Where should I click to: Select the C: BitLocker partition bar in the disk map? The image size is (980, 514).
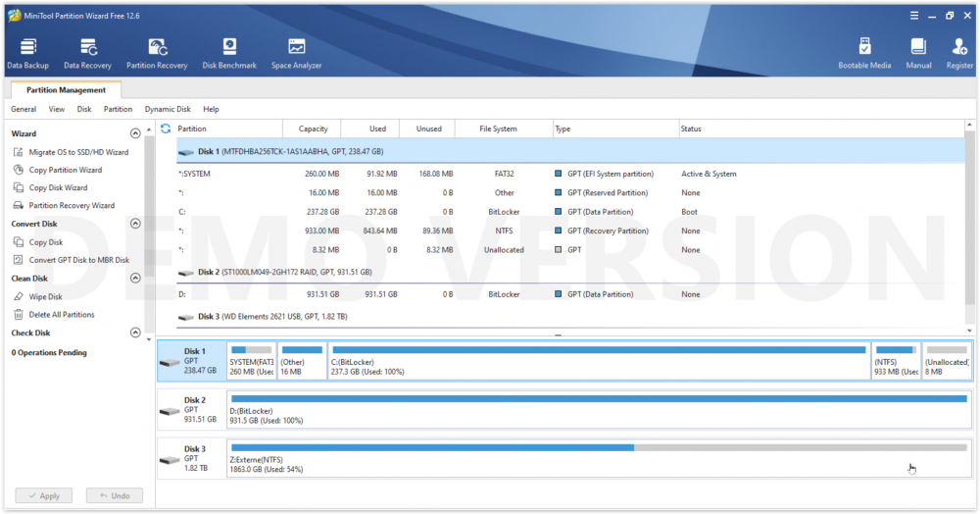click(x=598, y=361)
